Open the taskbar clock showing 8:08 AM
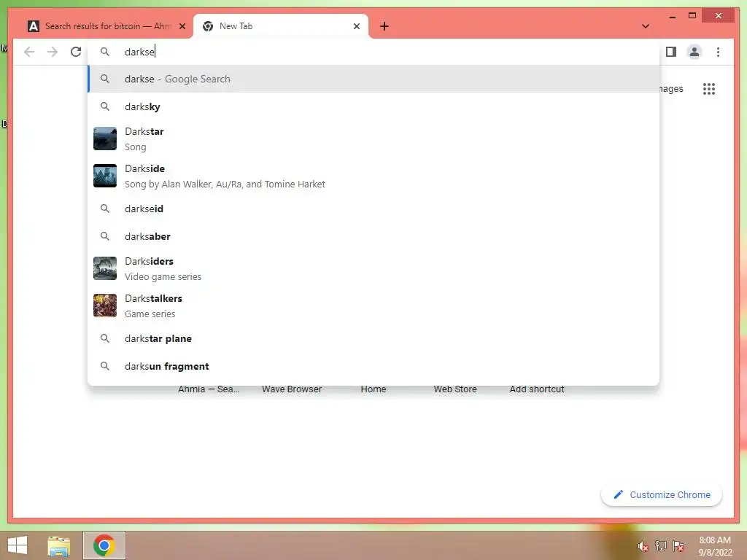 pos(715,546)
